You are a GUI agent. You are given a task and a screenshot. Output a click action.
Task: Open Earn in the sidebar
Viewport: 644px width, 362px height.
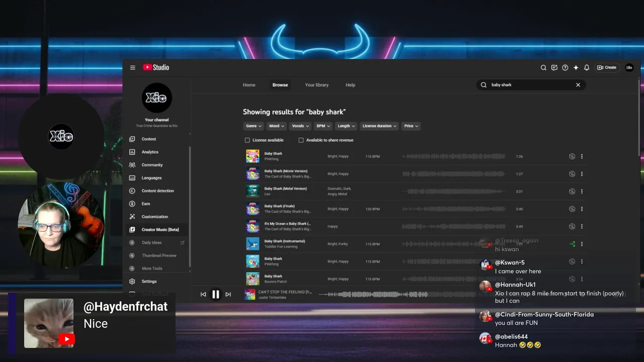point(157,204)
